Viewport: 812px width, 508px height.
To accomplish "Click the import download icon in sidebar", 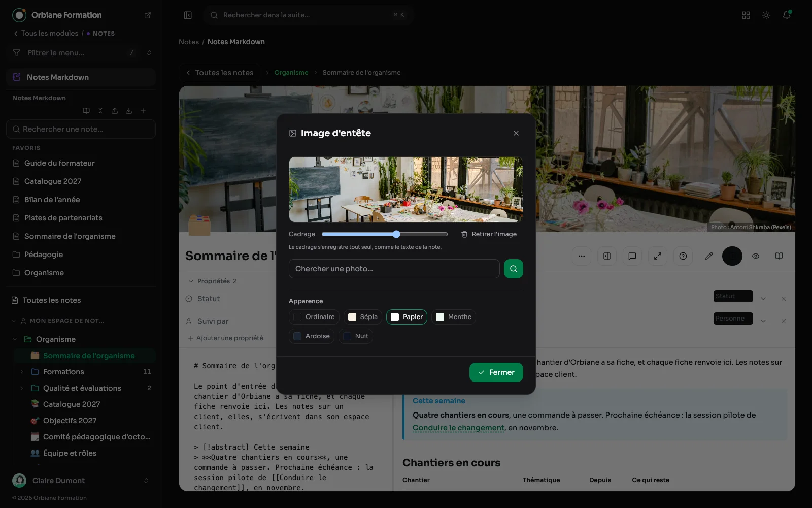I will 129,111.
